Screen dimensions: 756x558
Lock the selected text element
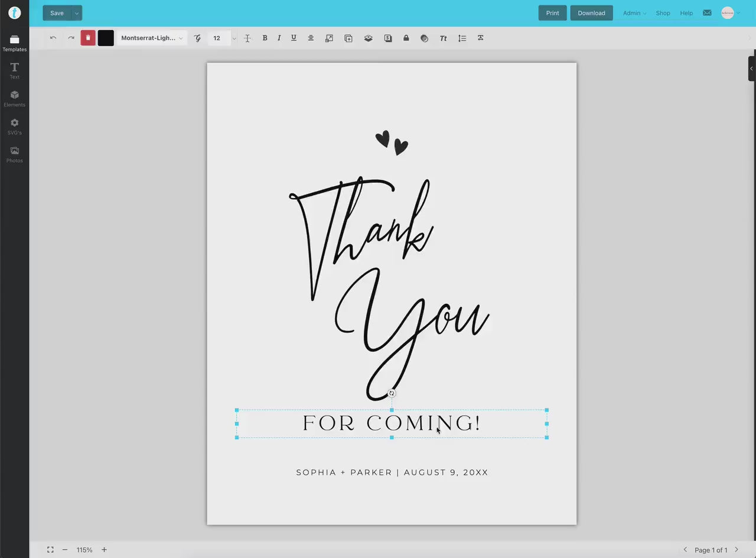point(406,38)
